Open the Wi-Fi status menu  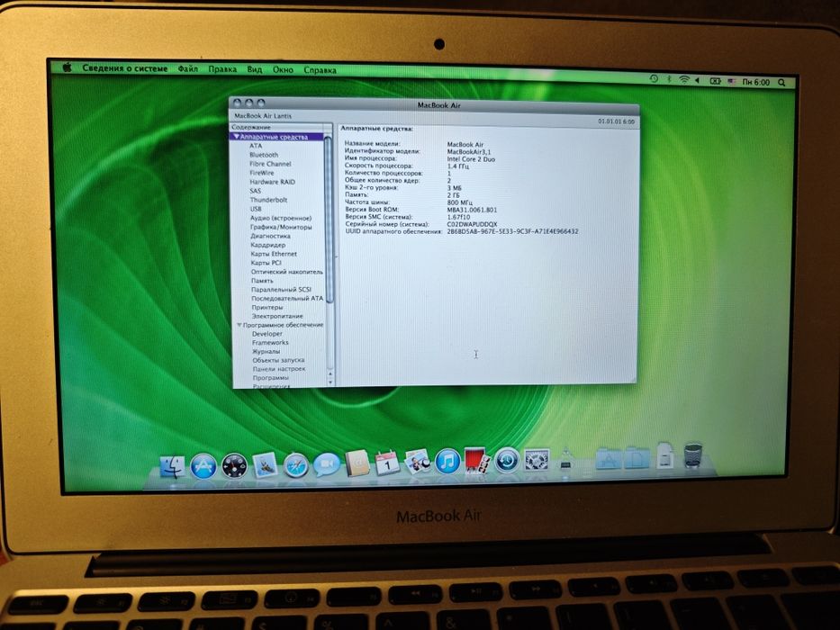(684, 80)
